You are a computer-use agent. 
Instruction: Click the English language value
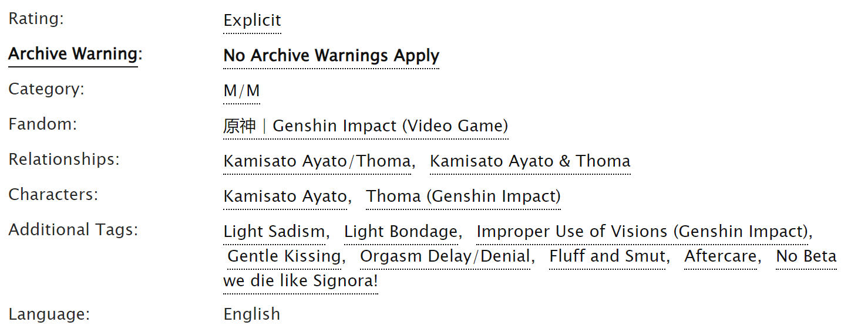coord(251,314)
